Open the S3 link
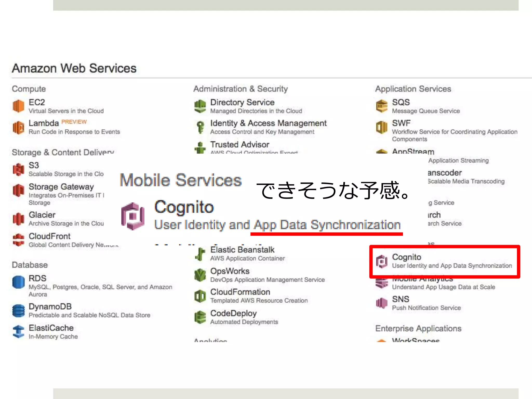The height and width of the screenshot is (399, 532). pos(34,165)
